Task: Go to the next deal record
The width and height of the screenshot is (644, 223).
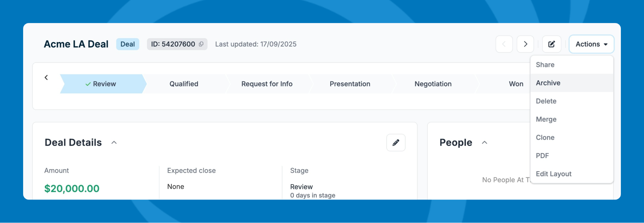Action: pos(525,44)
